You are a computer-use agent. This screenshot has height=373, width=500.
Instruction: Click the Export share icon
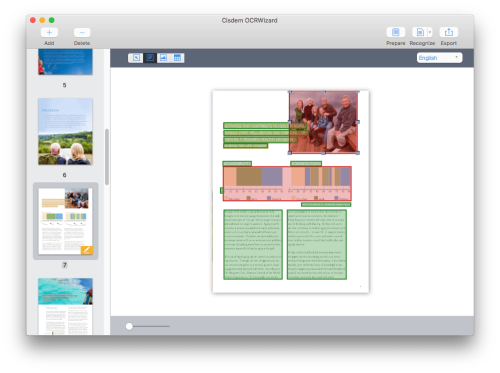449,32
